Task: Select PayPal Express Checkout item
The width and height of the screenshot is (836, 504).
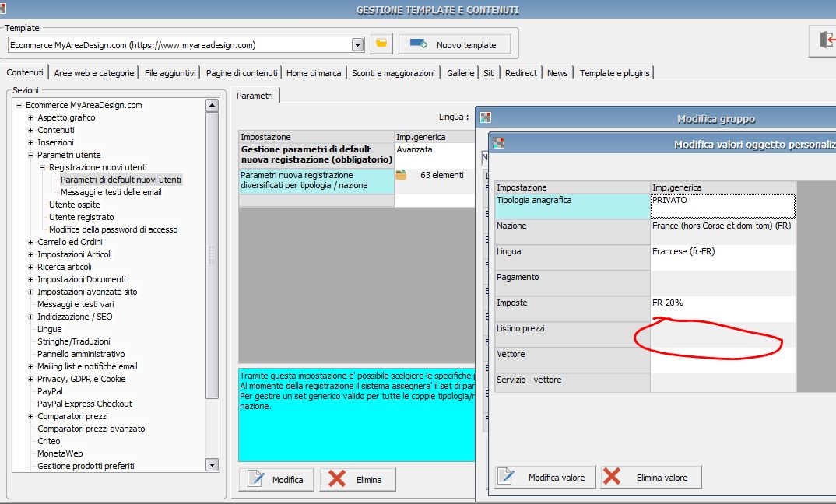Action: coord(85,404)
